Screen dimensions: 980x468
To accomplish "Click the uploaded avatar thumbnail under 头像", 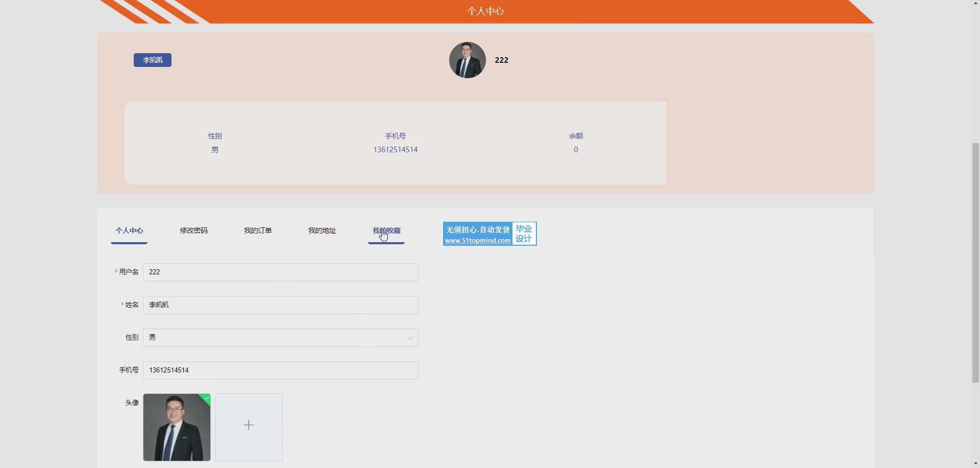I will coord(177,427).
